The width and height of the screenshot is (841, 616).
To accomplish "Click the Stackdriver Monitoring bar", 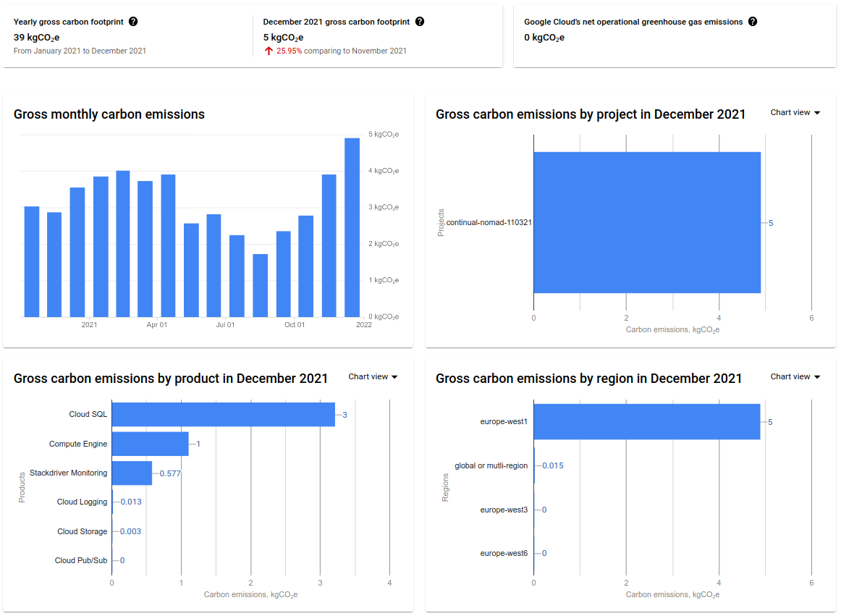I will click(132, 473).
